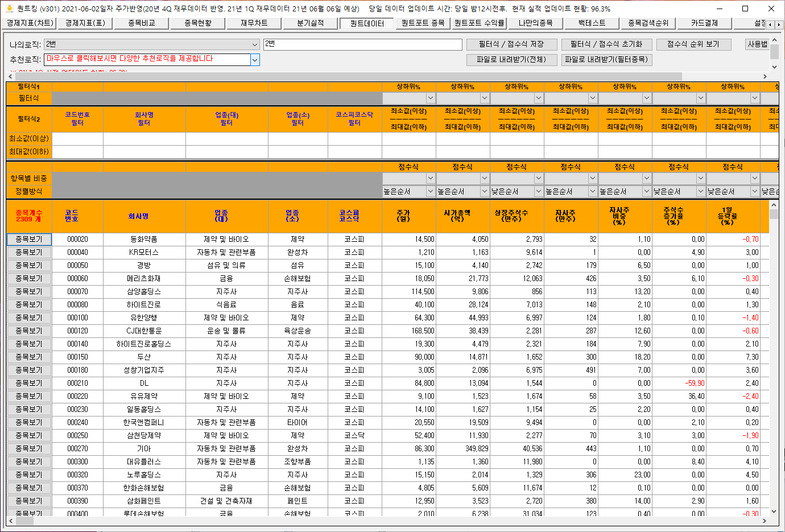Click the top logic panel horizontal scrollbar
Image resolution: width=785 pixels, height=532 pixels.
[387, 76]
